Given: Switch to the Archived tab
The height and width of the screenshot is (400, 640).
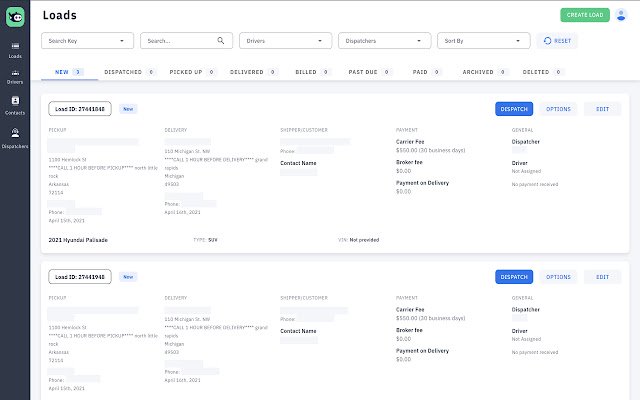Looking at the screenshot, I should click(x=484, y=72).
